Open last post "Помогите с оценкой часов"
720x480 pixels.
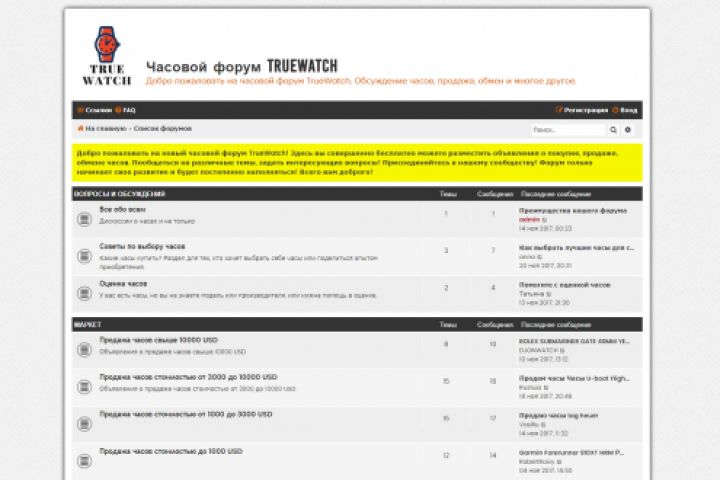click(x=565, y=285)
